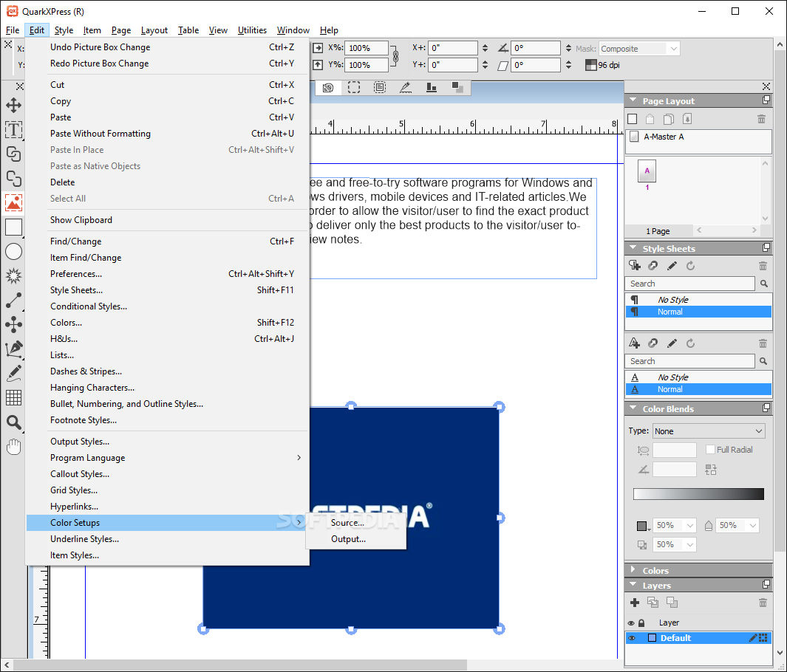Open the Utilities menu
This screenshot has height=672, width=787.
252,30
